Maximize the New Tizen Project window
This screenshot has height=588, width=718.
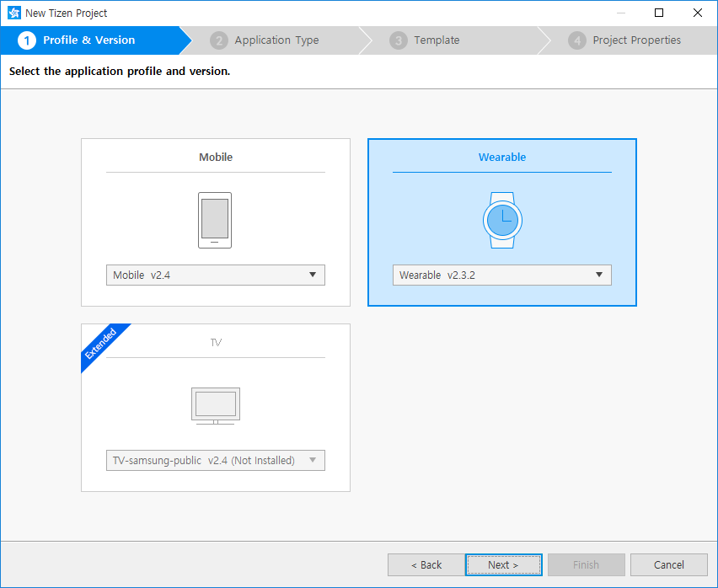(x=659, y=13)
